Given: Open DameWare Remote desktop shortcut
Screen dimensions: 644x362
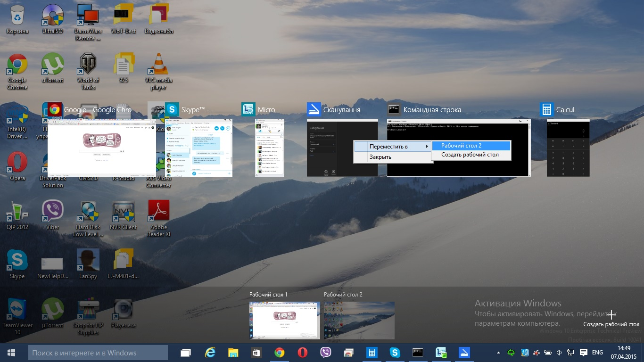Looking at the screenshot, I should click(x=88, y=23).
